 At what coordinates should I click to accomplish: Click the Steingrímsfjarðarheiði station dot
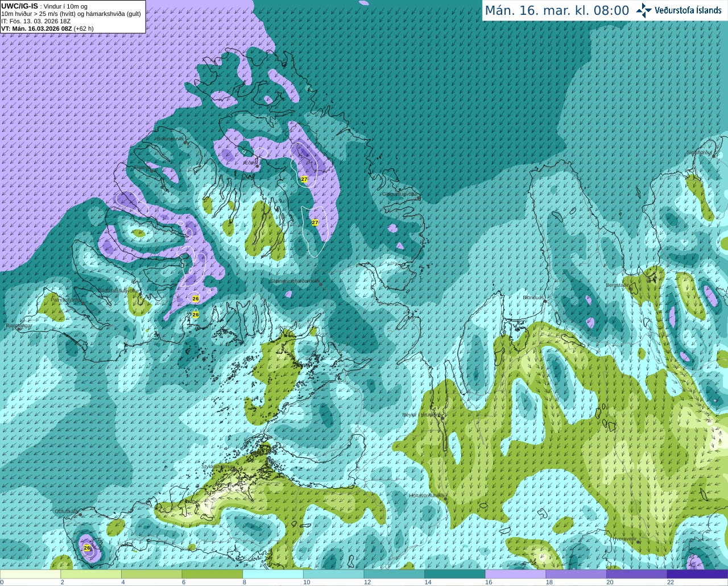320,284
